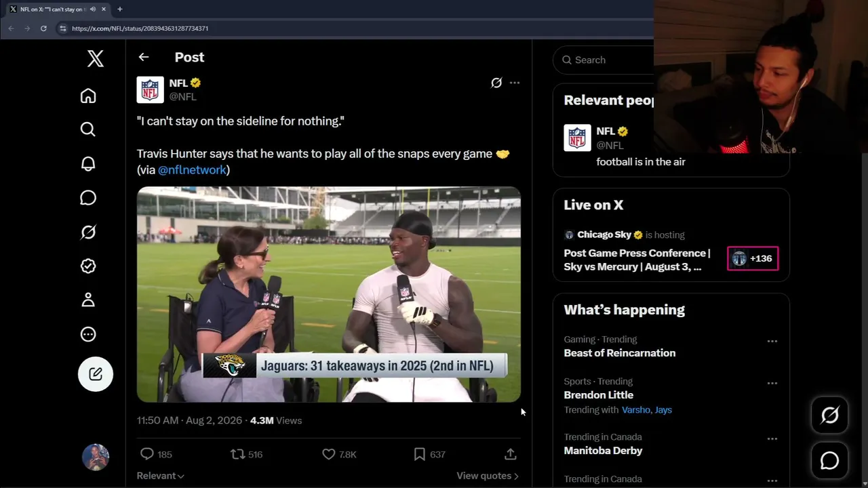
Task: Open options for Manitoba Derby trend
Action: click(772, 439)
